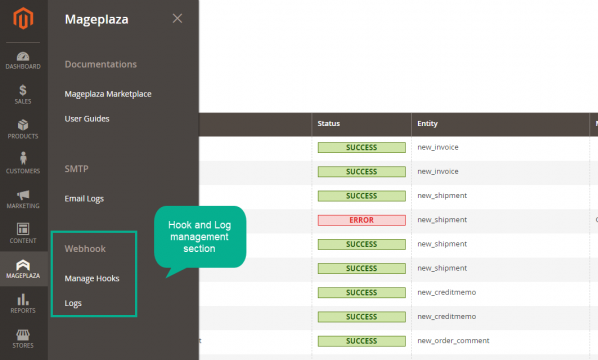Open Mageplaza Marketplace menu link
This screenshot has width=598, height=360.
(x=108, y=94)
